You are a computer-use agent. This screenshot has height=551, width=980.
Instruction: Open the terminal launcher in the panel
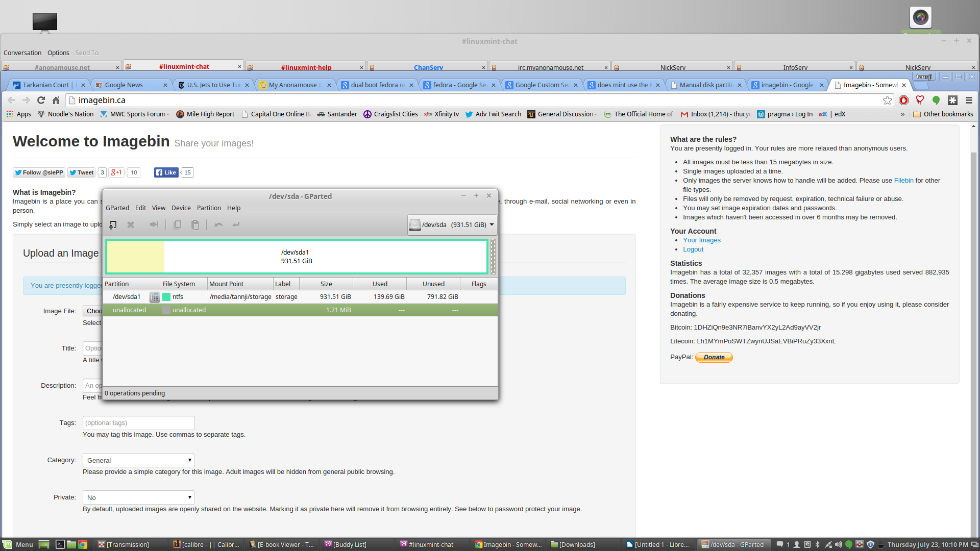point(60,544)
